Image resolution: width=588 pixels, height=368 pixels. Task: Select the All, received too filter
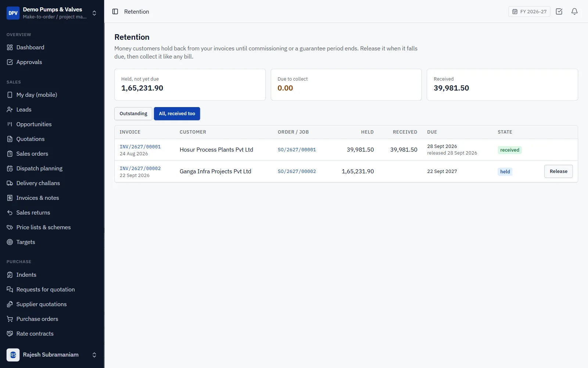coord(177,114)
